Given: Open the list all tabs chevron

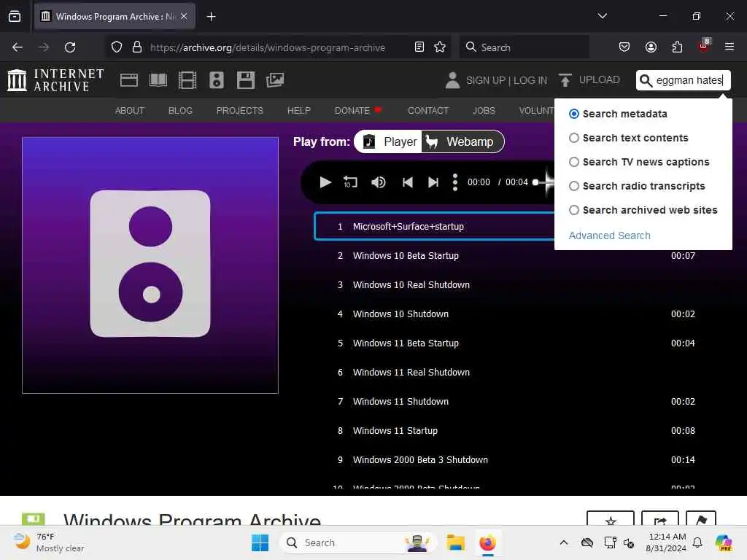Looking at the screenshot, I should (602, 16).
